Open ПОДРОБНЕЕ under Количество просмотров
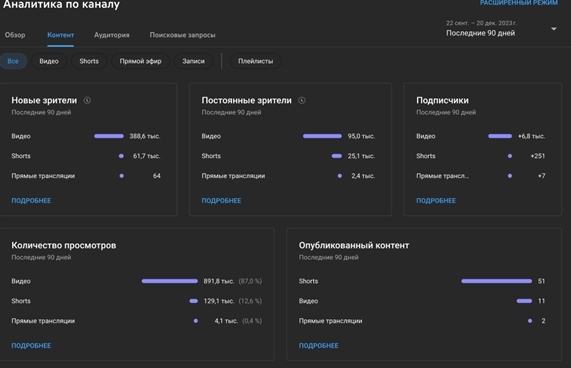This screenshot has height=368, width=571. click(31, 345)
